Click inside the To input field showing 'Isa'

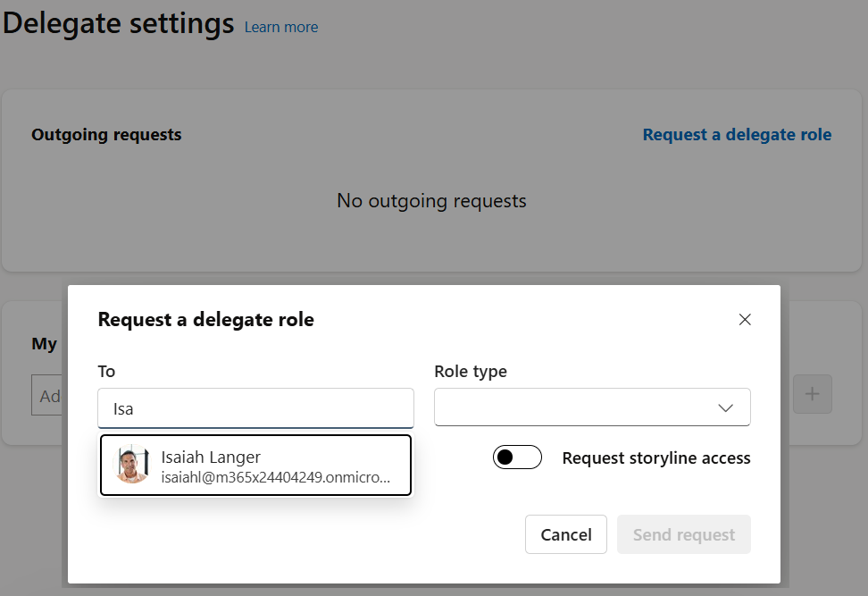(x=255, y=407)
